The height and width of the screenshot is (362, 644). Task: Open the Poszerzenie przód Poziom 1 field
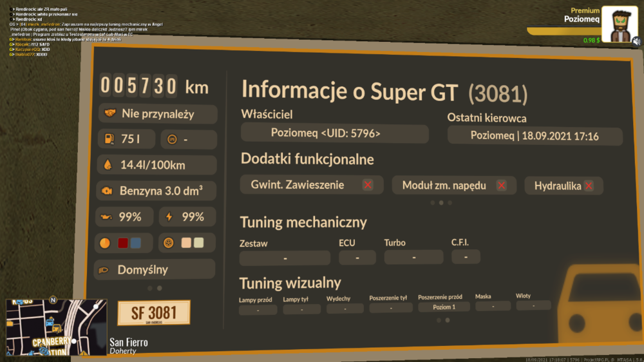444,307
